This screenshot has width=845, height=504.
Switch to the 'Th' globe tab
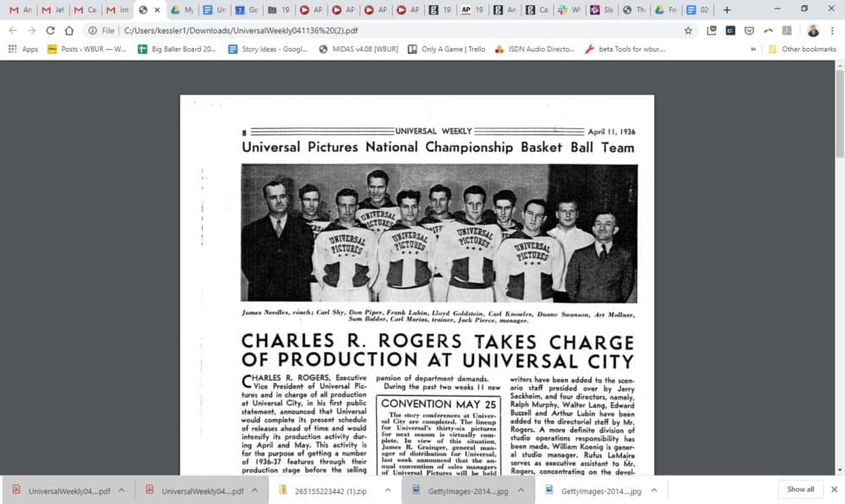[x=634, y=9]
